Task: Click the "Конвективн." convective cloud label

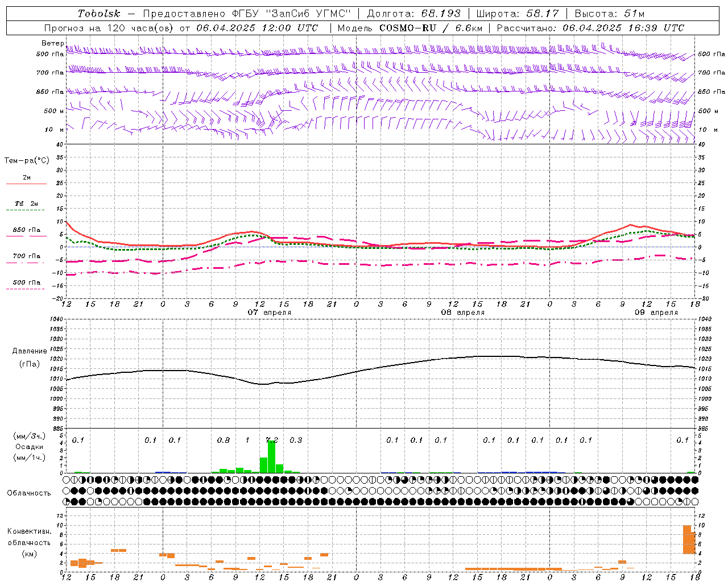Action: point(29,531)
